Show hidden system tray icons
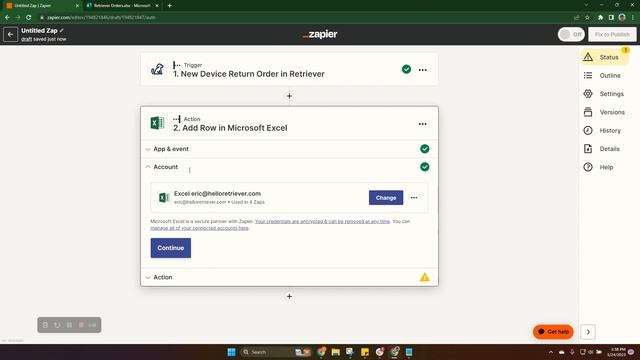Image resolution: width=640 pixels, height=360 pixels. 551,352
